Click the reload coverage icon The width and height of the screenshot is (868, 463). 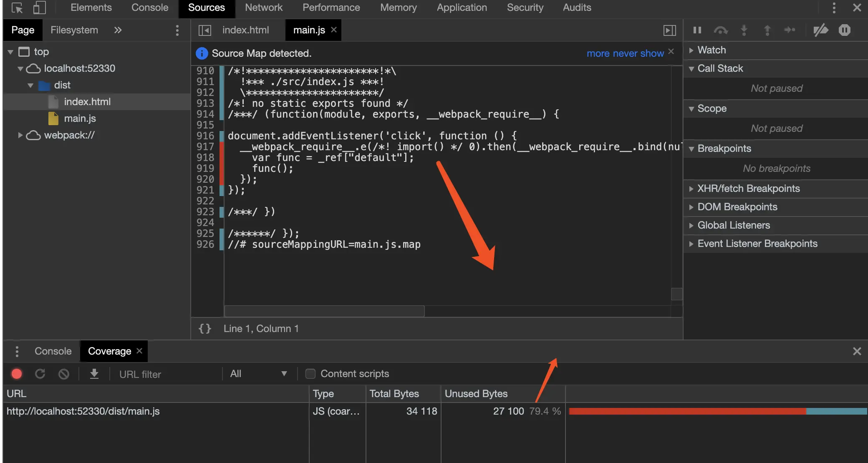[40, 374]
